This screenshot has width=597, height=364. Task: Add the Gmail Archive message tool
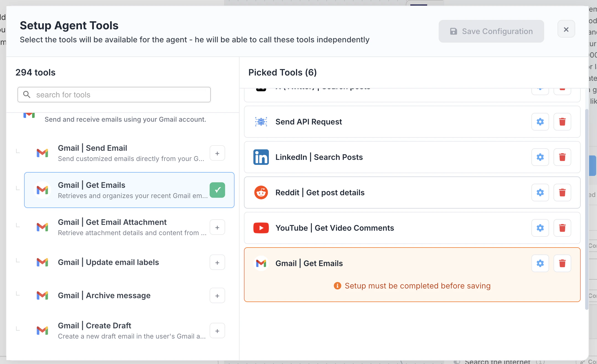pyautogui.click(x=217, y=296)
